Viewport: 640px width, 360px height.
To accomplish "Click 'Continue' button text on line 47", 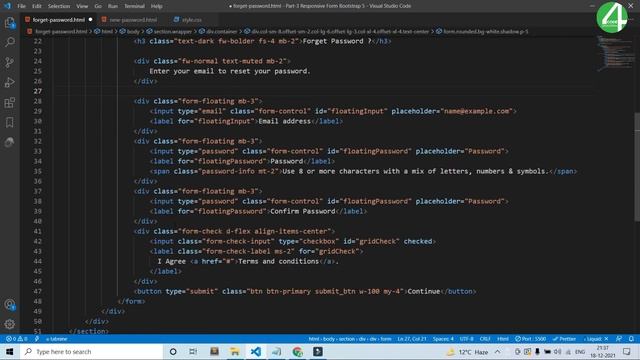I will (x=424, y=291).
